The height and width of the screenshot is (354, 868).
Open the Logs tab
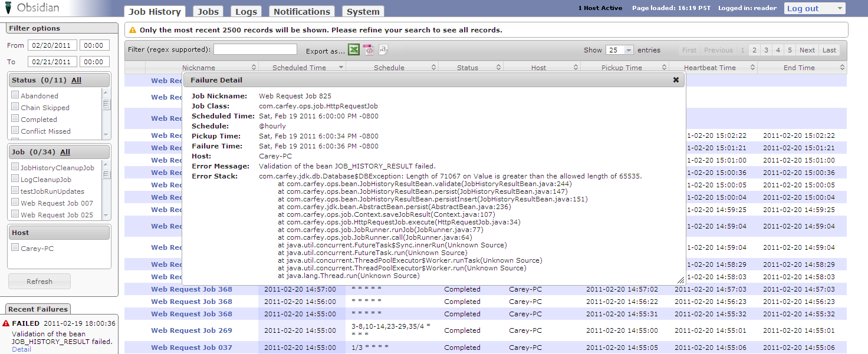[246, 12]
